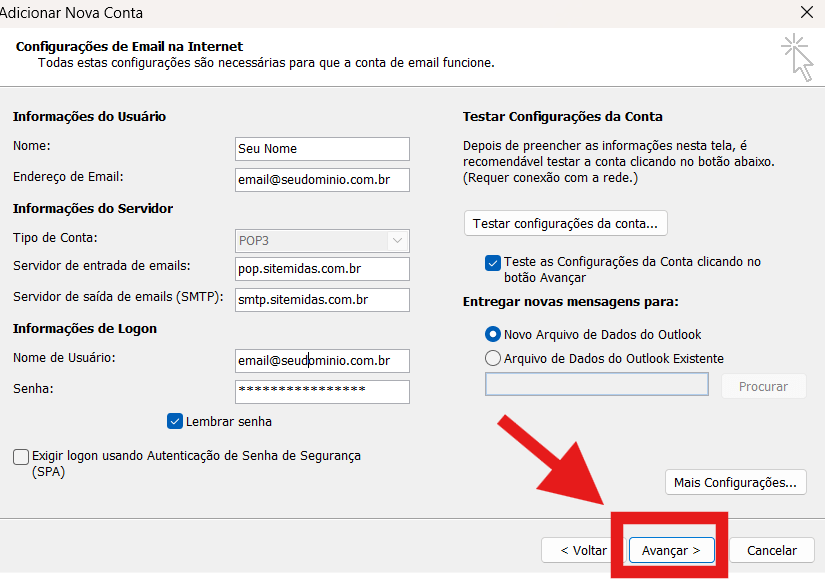Click the Avançar button
This screenshot has width=825, height=579.
671,550
